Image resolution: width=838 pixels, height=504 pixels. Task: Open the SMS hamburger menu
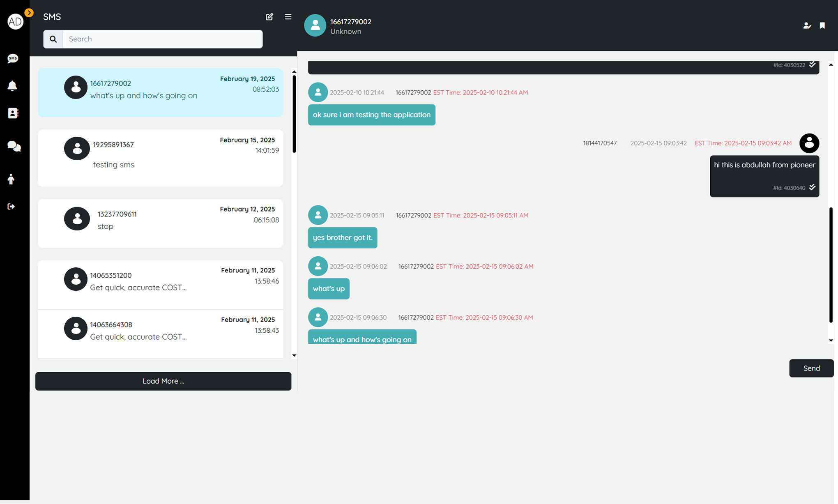288,17
